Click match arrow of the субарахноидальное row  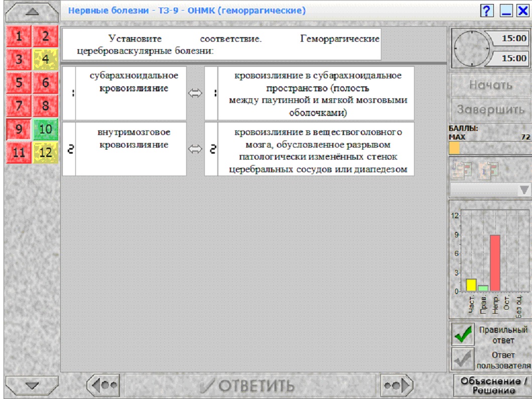195,93
